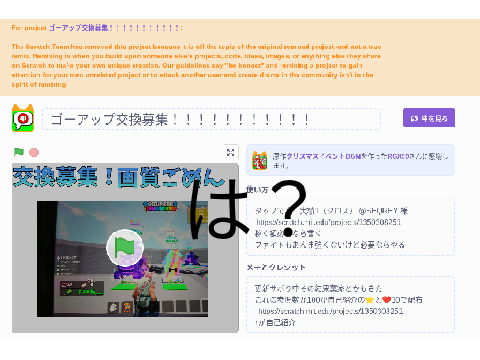Click the line starting with ファイトもあんま in the instructions
Screen dimensions: 480x360
point(330,245)
